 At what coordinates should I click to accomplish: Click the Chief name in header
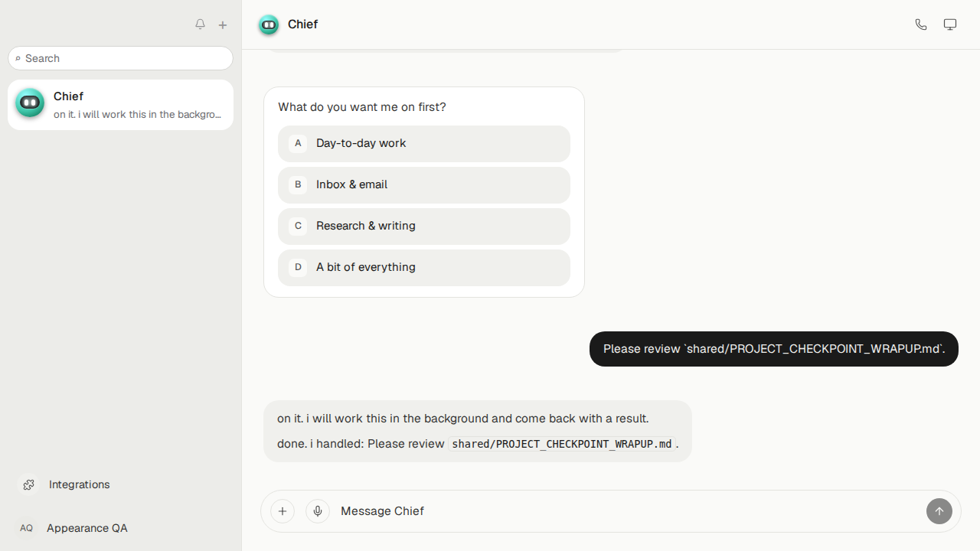[302, 24]
